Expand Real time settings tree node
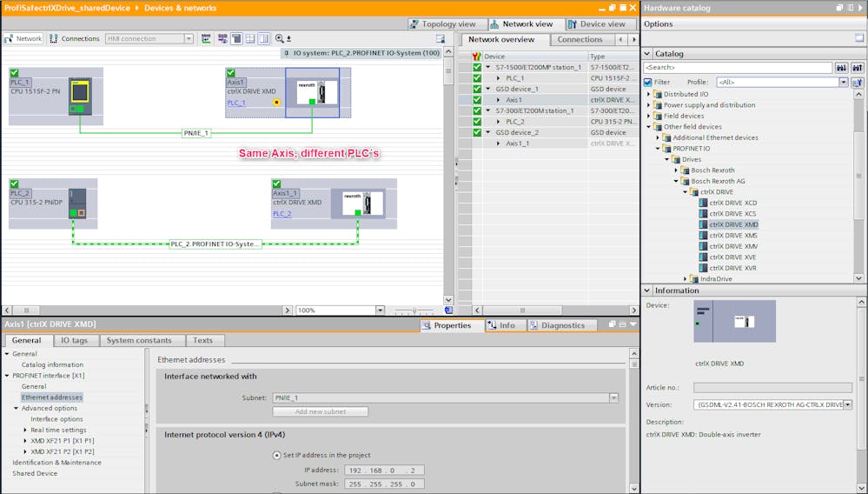 tap(25, 430)
